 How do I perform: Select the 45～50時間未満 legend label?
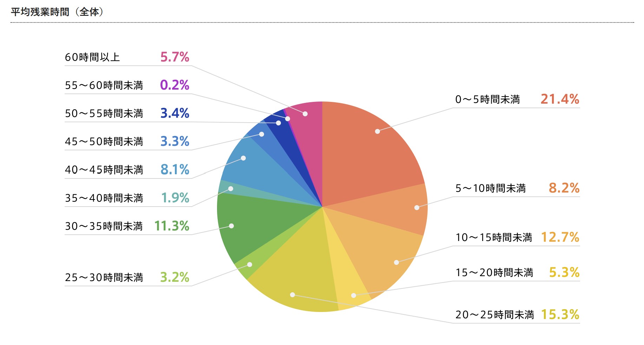pyautogui.click(x=104, y=142)
